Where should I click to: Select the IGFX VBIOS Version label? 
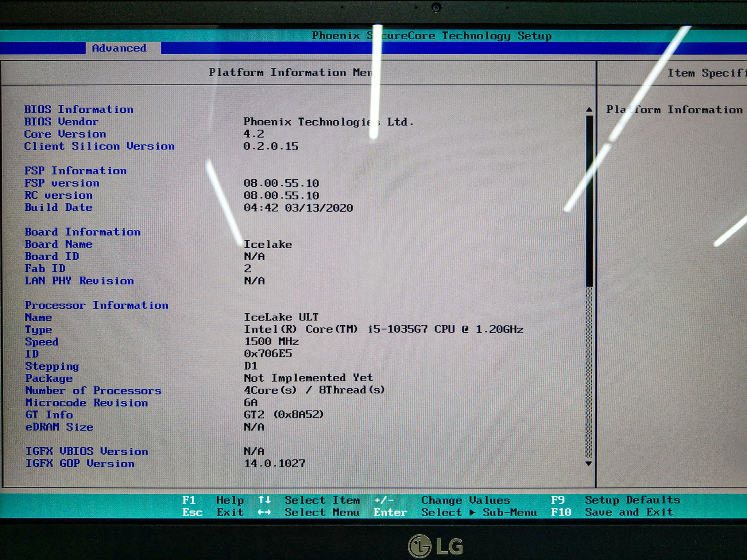coord(86,451)
